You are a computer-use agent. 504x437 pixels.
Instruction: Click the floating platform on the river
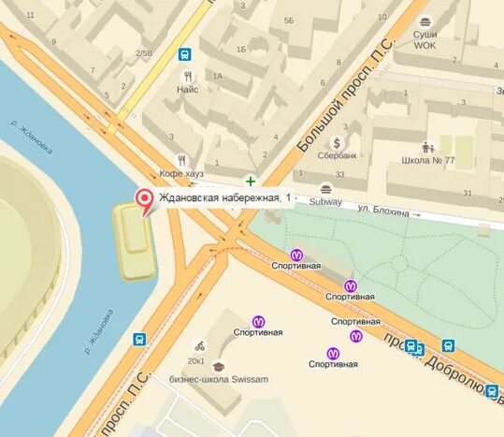pyautogui.click(x=135, y=240)
